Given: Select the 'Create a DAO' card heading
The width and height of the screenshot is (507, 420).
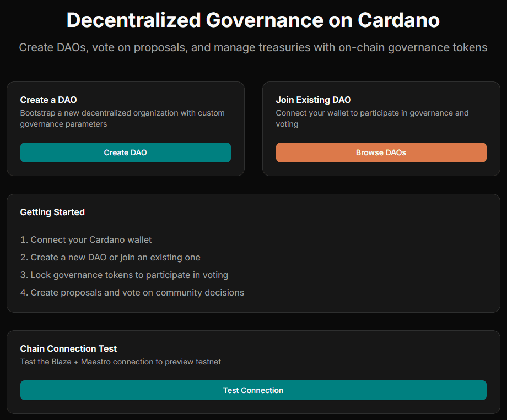Looking at the screenshot, I should click(x=48, y=100).
